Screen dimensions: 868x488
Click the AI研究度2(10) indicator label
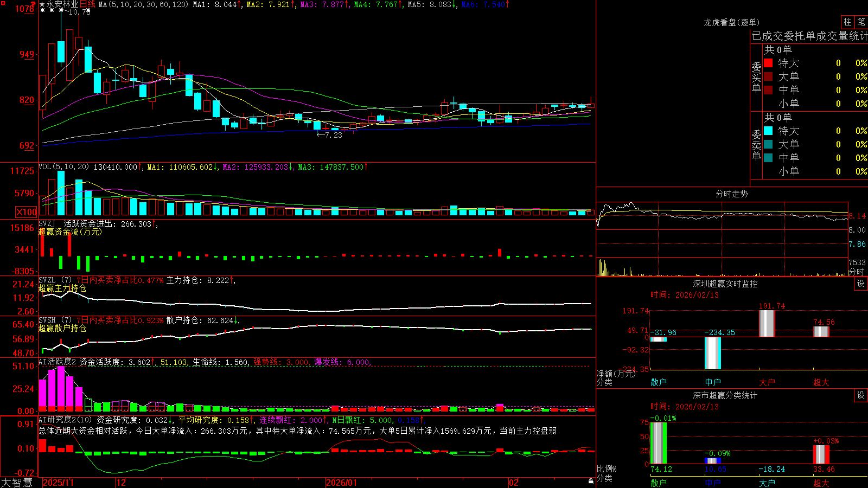pos(65,420)
